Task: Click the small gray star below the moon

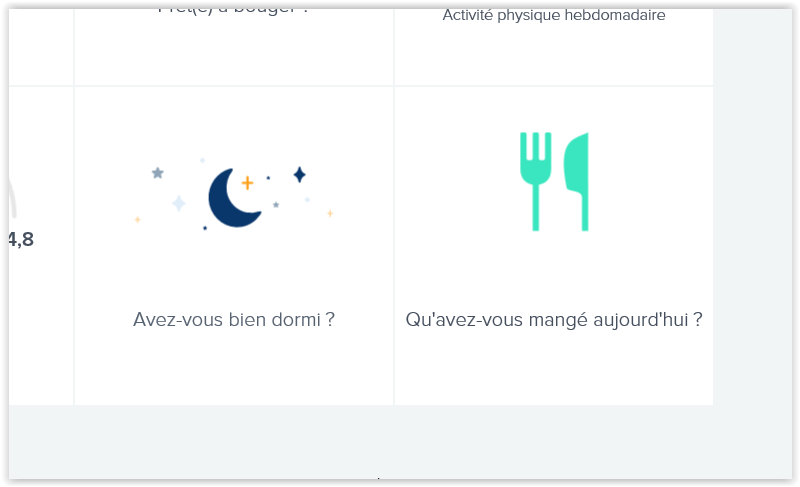Action: click(276, 204)
